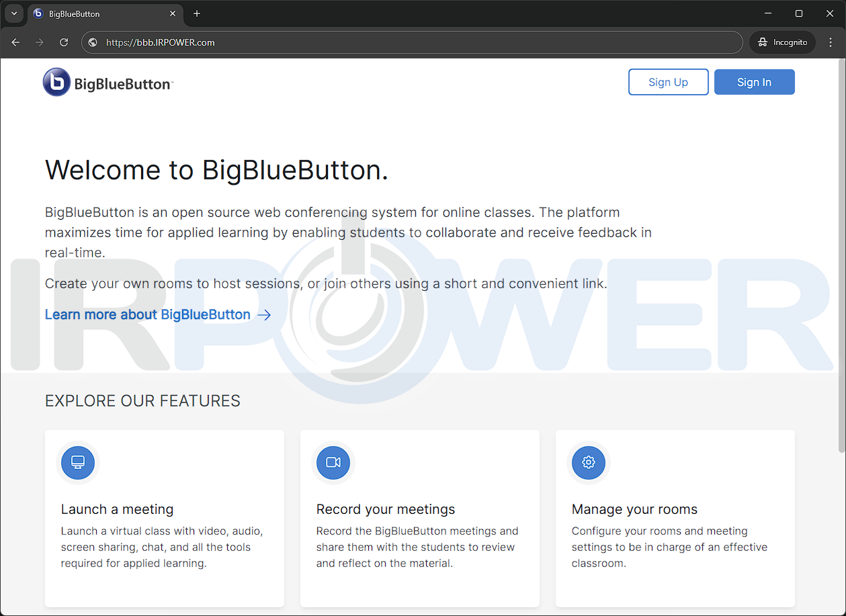Open the Incognito profile badge
Viewport: 846px width, 616px height.
781,42
